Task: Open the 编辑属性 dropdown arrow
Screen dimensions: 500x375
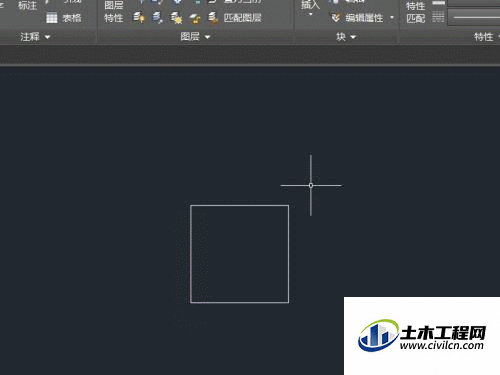Action: click(392, 17)
